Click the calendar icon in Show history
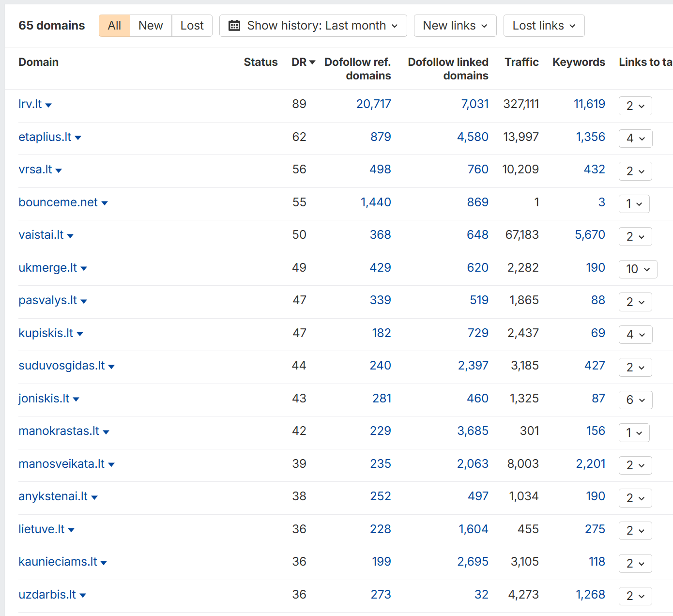673x616 pixels. coord(234,26)
